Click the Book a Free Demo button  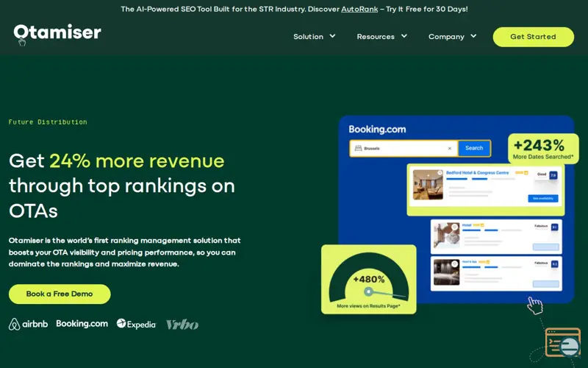(x=60, y=294)
